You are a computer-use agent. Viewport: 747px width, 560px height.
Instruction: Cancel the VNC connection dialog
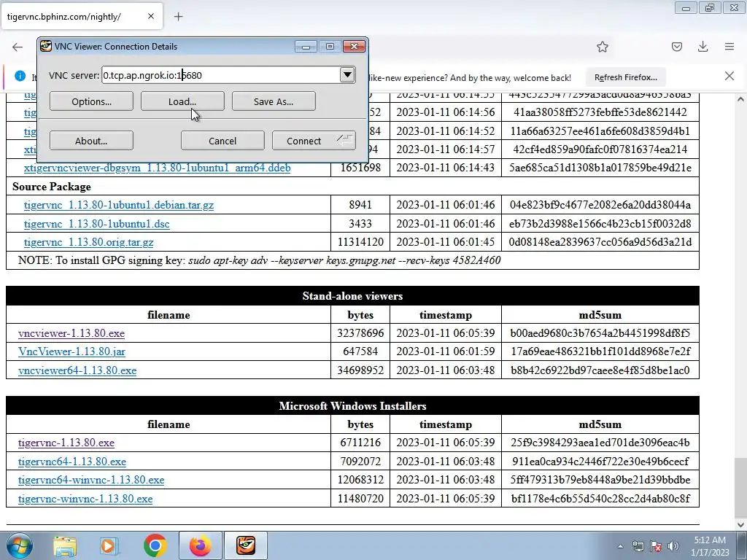click(222, 141)
